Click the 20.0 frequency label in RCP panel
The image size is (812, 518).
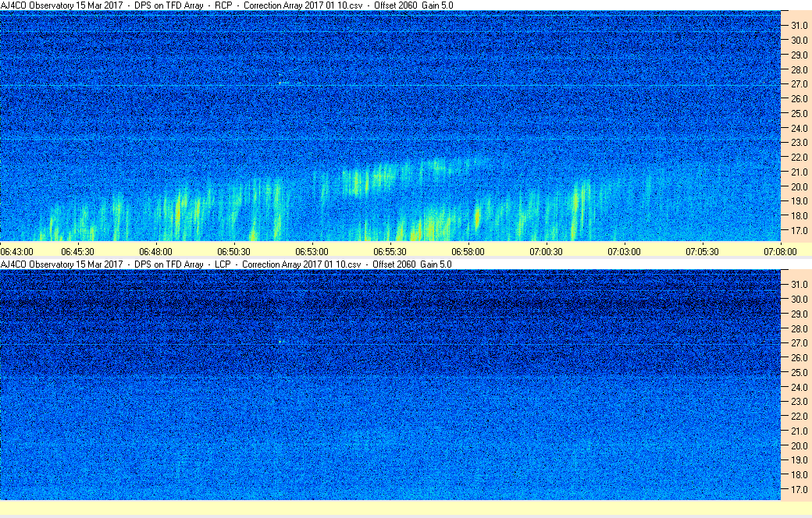(x=799, y=186)
